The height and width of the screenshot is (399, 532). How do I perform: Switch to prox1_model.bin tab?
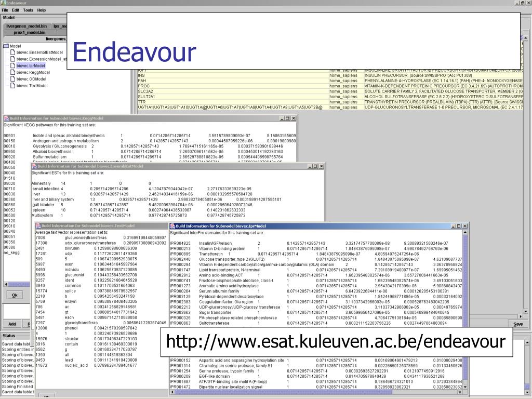point(30,33)
